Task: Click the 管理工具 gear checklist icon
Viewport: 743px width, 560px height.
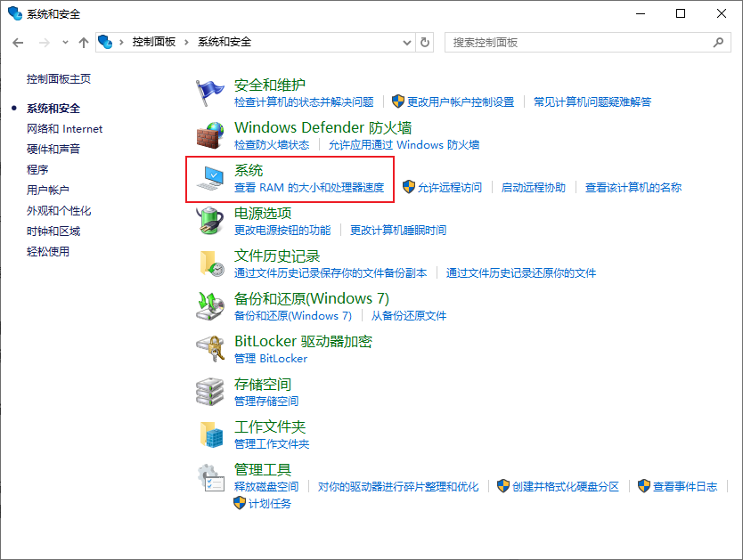Action: (211, 478)
